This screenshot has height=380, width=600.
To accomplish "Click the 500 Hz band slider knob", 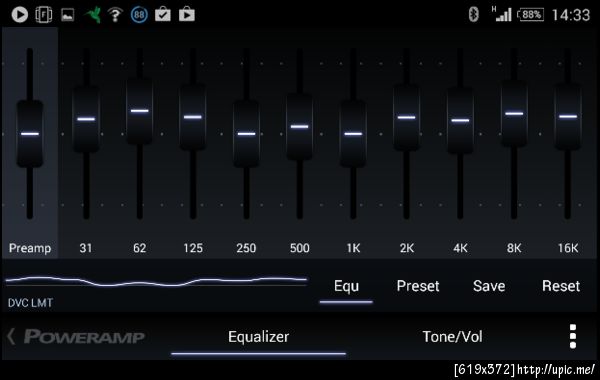I will pos(300,127).
